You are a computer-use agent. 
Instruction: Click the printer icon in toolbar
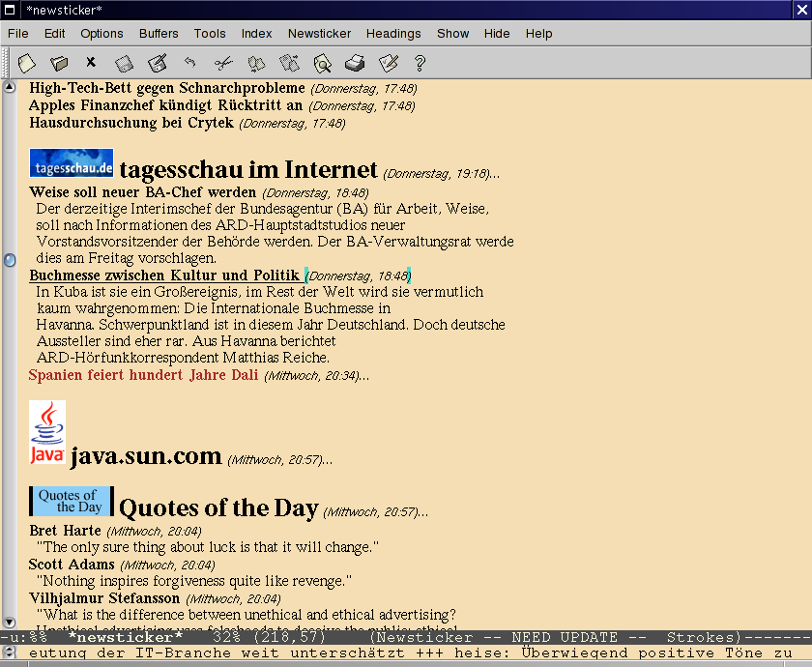(355, 64)
